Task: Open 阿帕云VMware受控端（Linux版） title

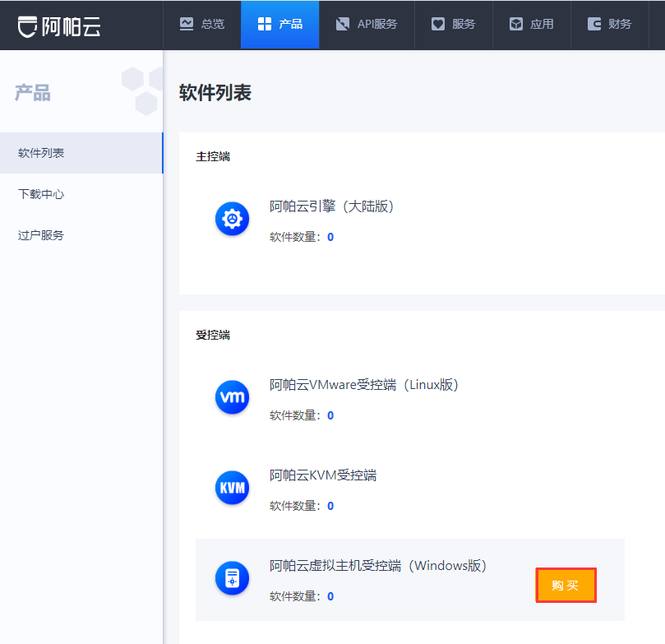Action: pos(364,385)
